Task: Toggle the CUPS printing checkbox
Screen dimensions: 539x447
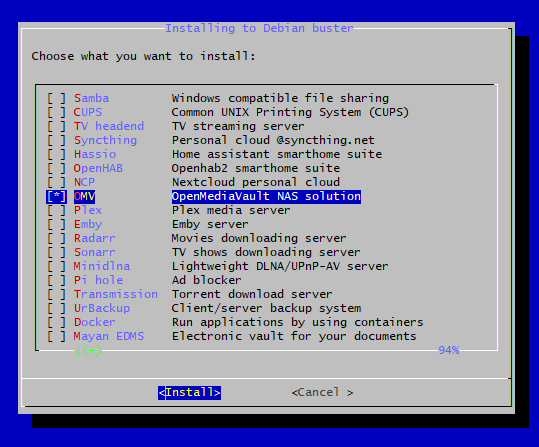Action: [x=56, y=112]
